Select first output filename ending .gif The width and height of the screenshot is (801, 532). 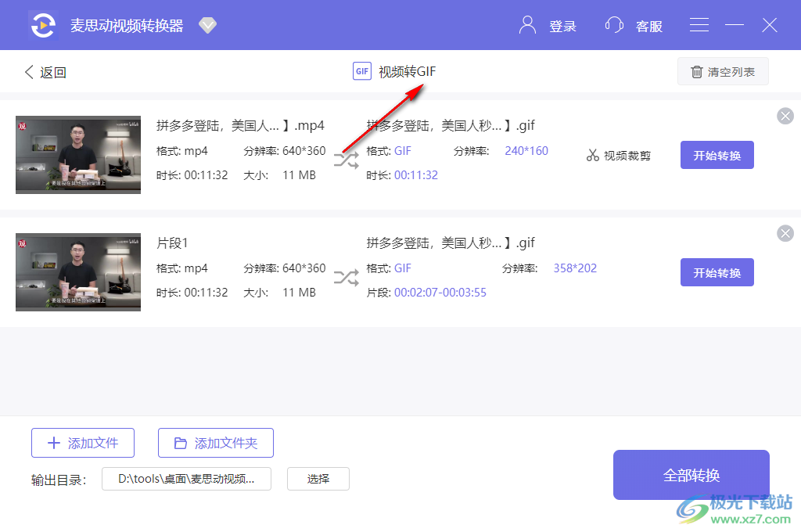point(451,125)
